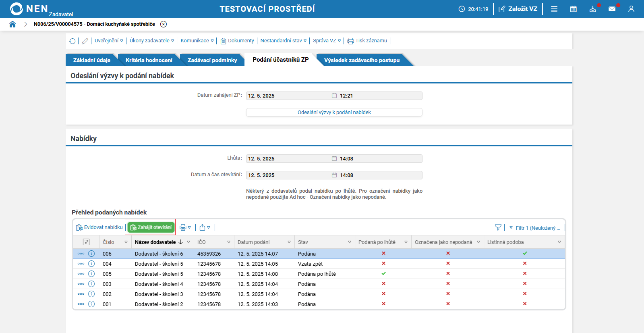Click the Datum zahájení ZP time field 12:21

[380, 96]
